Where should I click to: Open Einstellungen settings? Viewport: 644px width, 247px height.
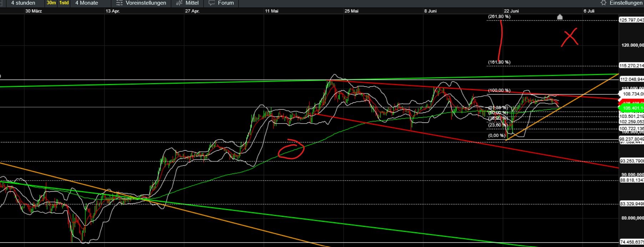[622, 3]
